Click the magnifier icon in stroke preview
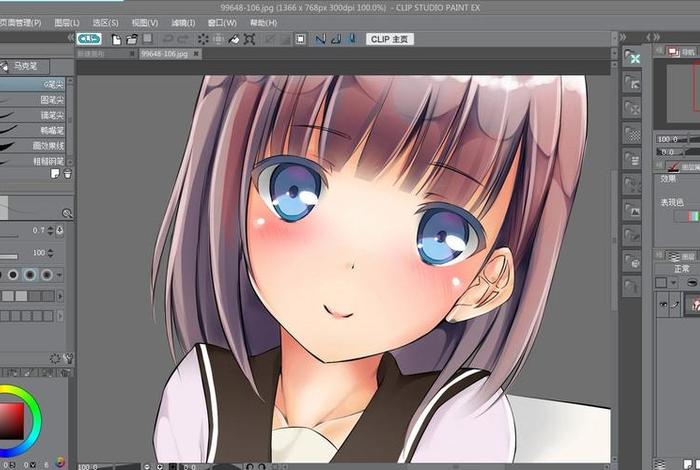700x470 pixels. point(67,213)
